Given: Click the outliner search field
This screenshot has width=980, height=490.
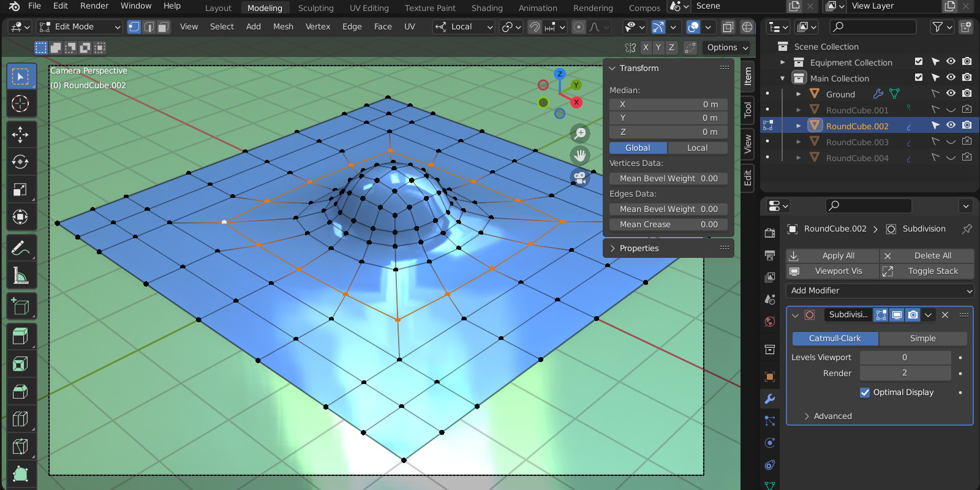Looking at the screenshot, I should 872,27.
